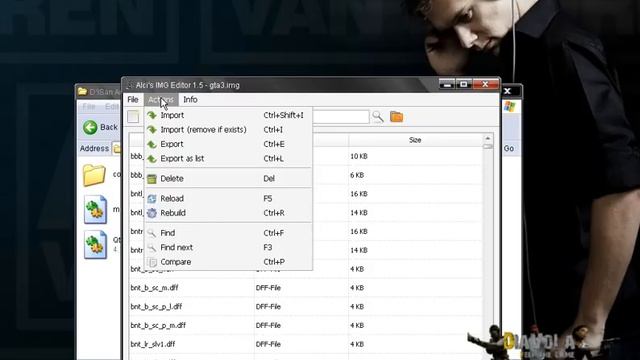This screenshot has width=640, height=360.
Task: Click the new blank file toolbar icon
Action: (x=133, y=117)
